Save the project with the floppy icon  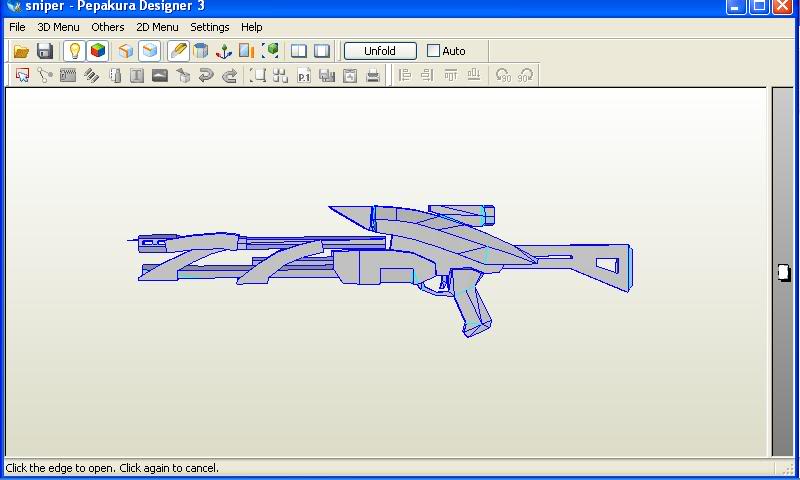point(45,51)
